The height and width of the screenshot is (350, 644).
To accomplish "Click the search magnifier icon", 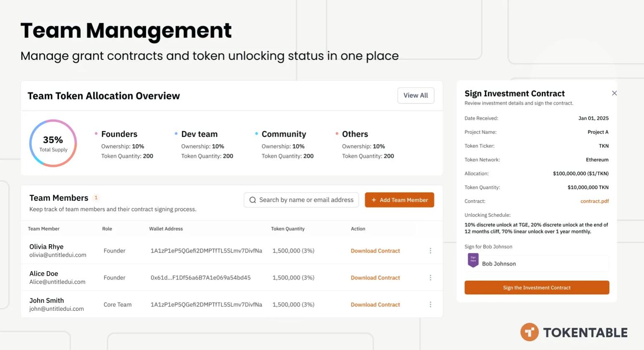I will (253, 200).
